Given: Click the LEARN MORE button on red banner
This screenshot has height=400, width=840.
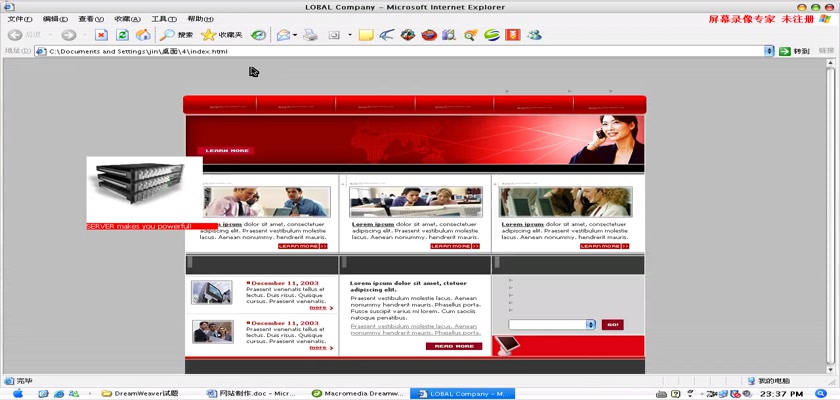Looking at the screenshot, I should point(226,150).
